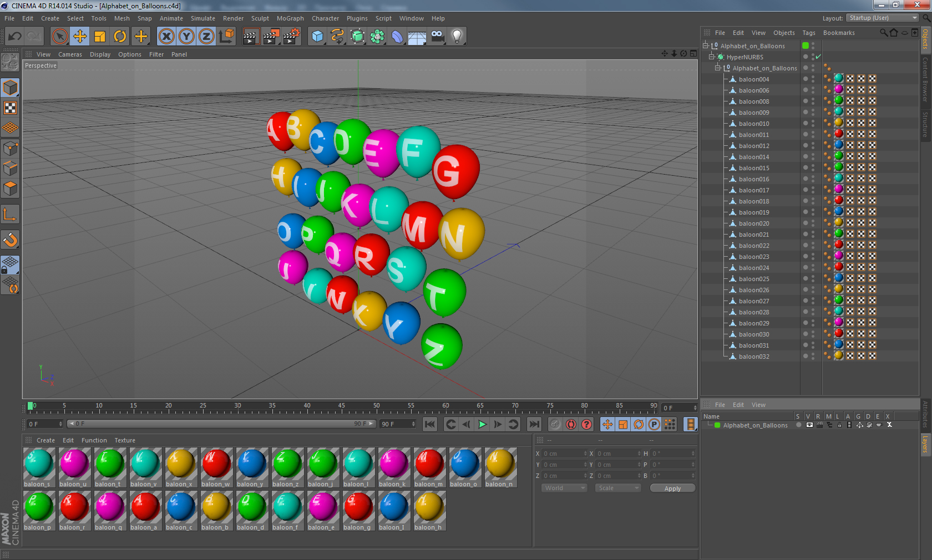Activate the Move tool
Viewport: 932px width, 560px height.
point(80,37)
